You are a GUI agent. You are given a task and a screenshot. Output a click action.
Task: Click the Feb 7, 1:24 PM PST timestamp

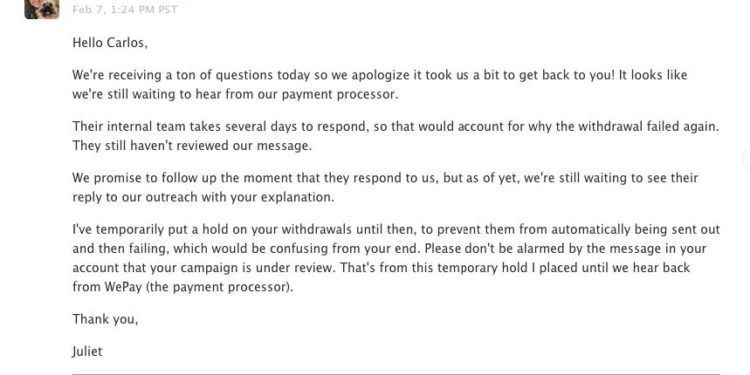point(125,10)
